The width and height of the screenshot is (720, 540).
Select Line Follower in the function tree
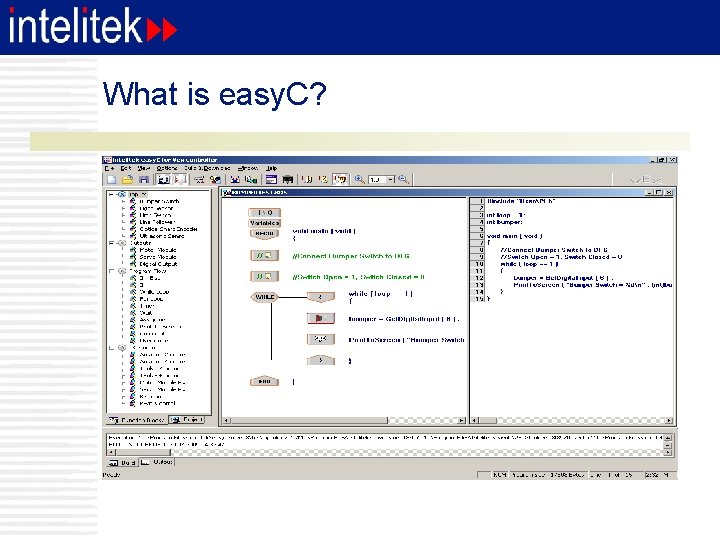tap(157, 222)
